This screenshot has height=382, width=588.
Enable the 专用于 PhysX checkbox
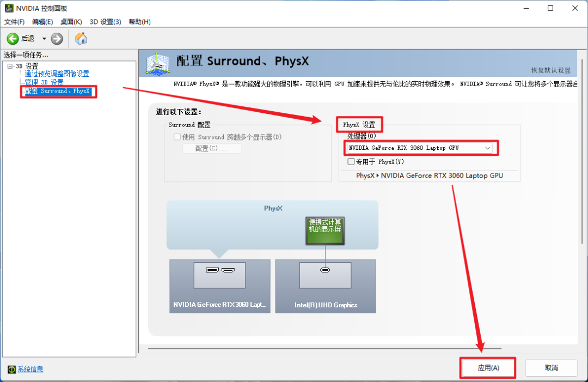[351, 162]
